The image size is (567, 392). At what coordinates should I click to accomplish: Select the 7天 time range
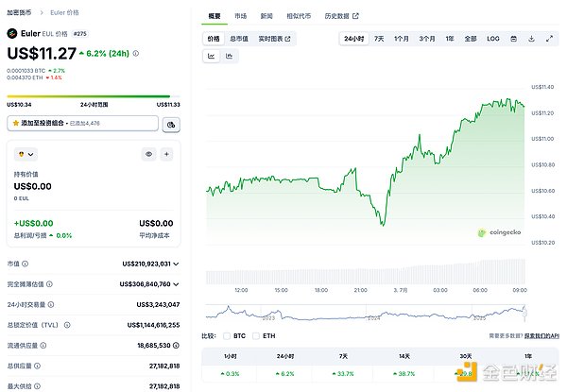[379, 39]
